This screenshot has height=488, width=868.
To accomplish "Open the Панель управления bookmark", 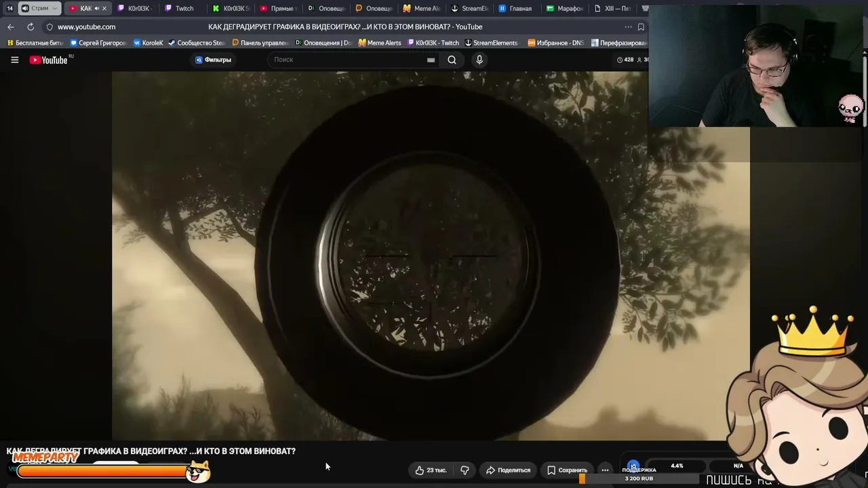I will click(260, 43).
